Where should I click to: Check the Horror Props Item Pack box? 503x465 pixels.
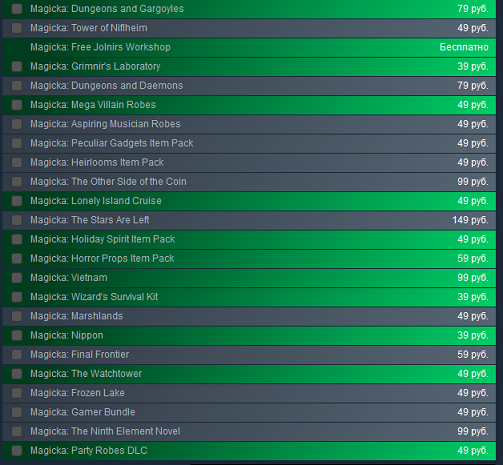(17, 259)
